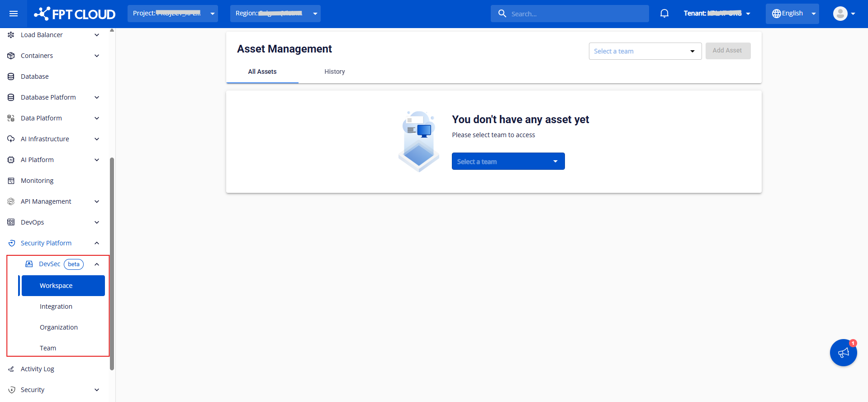Open Activity Log in the sidebar
This screenshot has width=868, height=402.
point(37,369)
